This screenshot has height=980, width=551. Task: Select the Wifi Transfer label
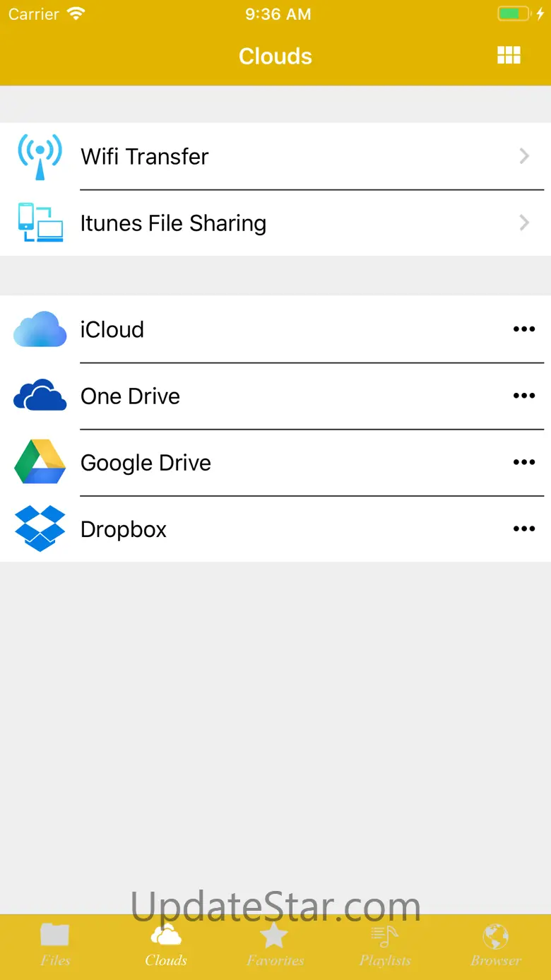(x=145, y=156)
